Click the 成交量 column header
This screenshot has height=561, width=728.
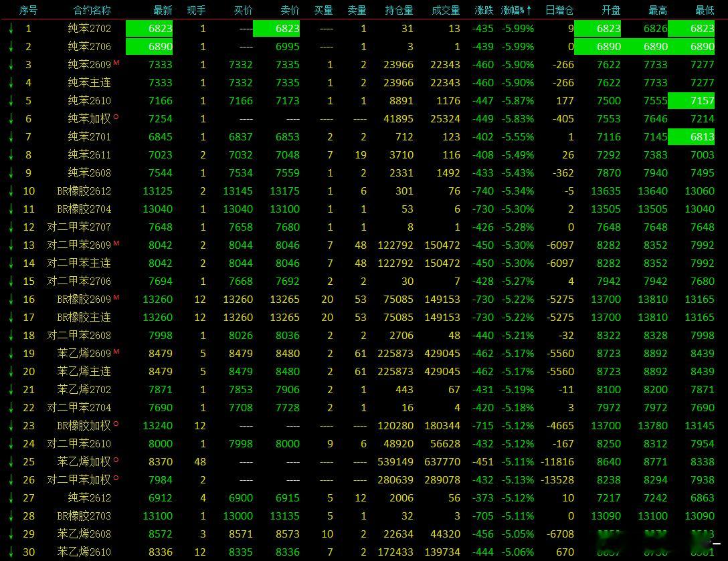coord(446,10)
